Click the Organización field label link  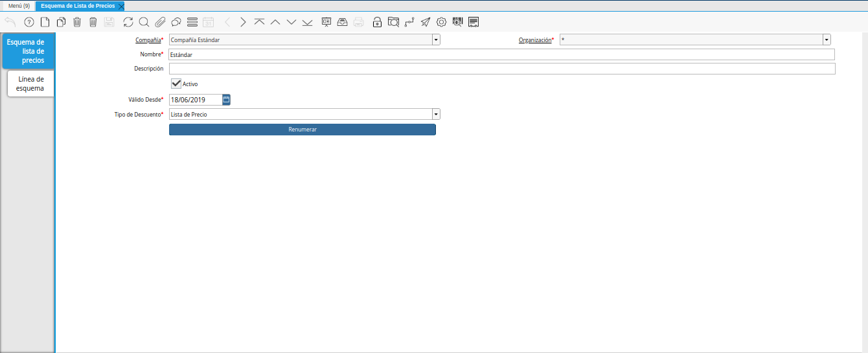pyautogui.click(x=535, y=40)
